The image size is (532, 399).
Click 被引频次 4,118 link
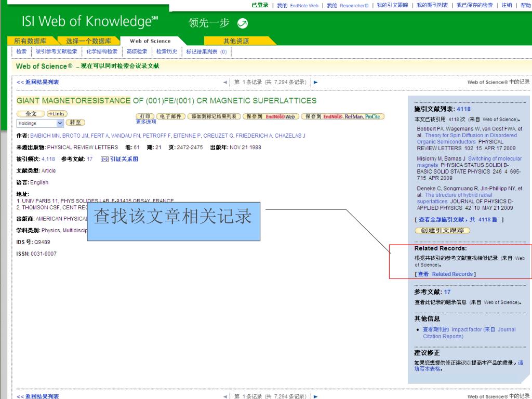pos(48,159)
